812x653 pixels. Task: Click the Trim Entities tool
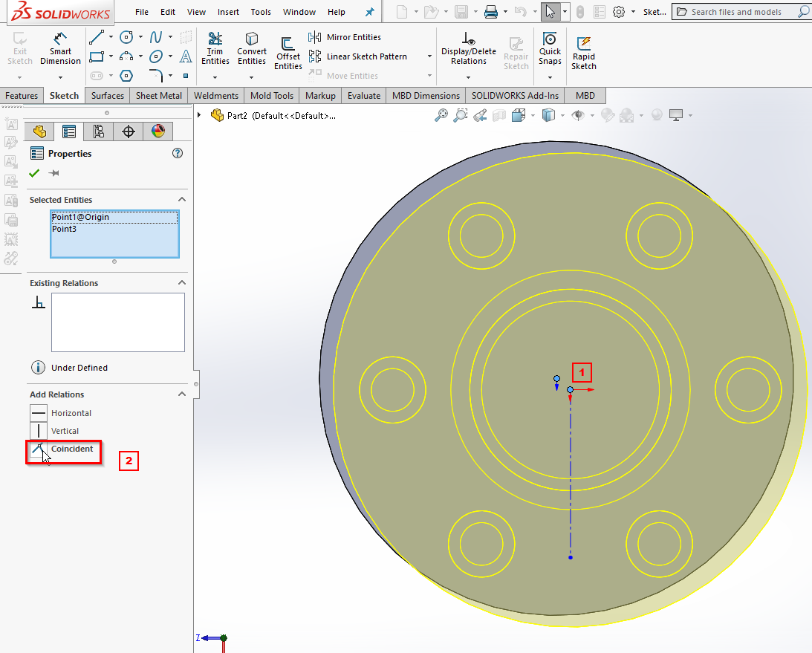click(215, 49)
